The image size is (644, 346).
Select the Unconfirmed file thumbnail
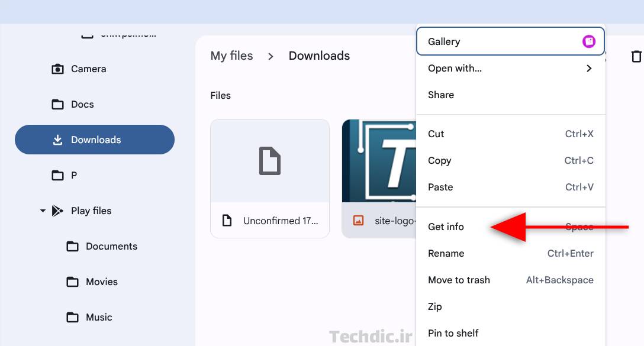(x=270, y=161)
